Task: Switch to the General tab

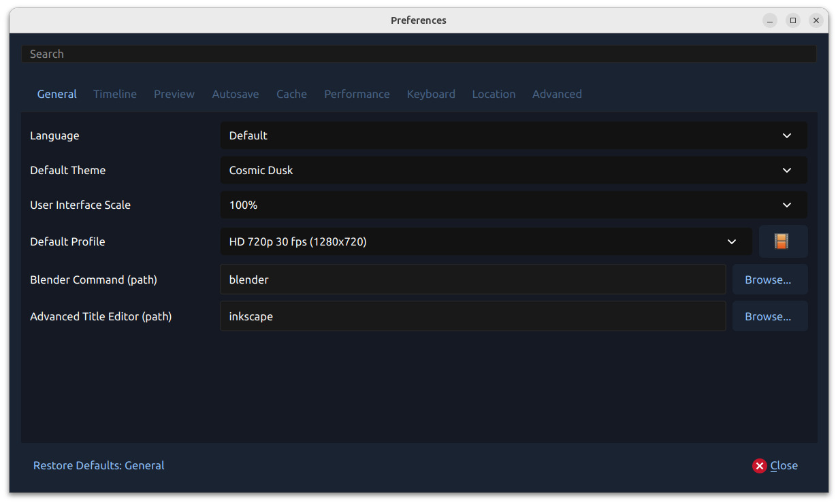Action: coord(57,94)
